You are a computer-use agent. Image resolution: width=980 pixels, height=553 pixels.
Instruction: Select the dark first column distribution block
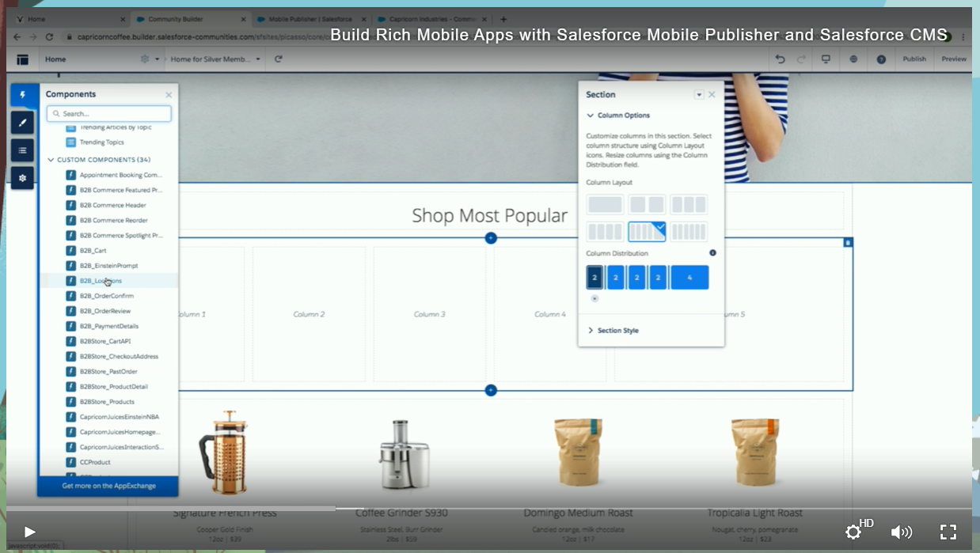coord(594,278)
